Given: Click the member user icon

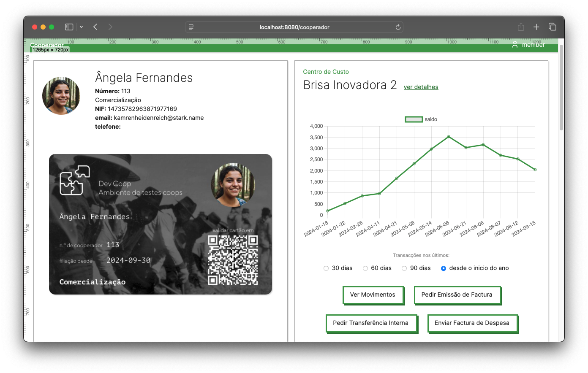Looking at the screenshot, I should (x=515, y=44).
